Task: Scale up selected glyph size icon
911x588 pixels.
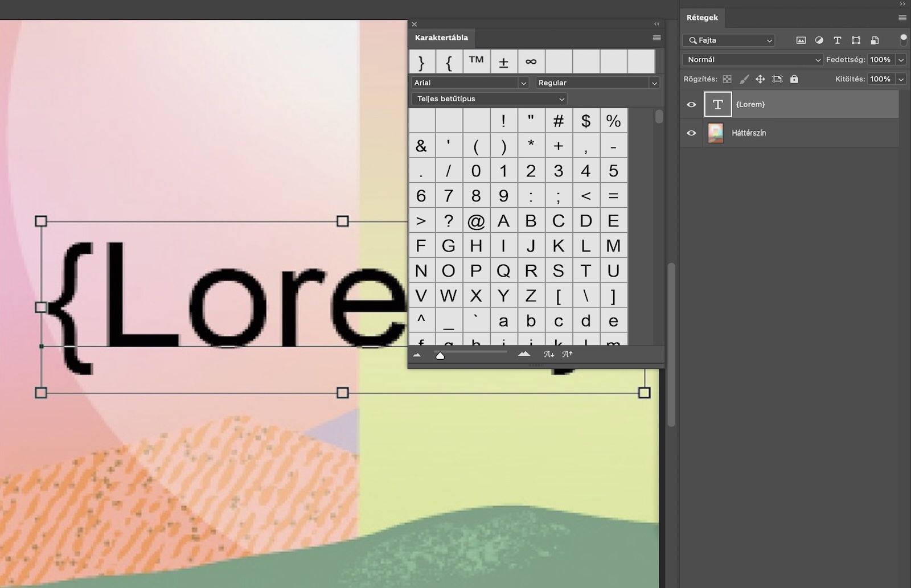Action: 567,354
